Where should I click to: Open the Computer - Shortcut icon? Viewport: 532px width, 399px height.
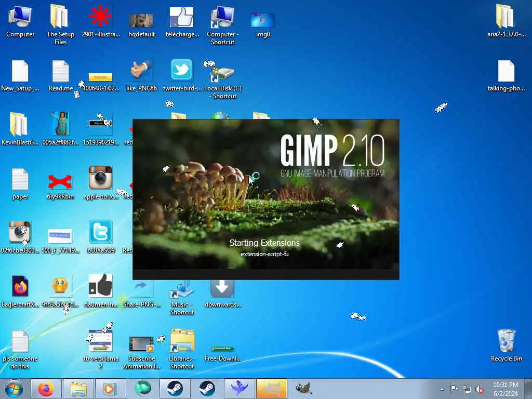222,25
